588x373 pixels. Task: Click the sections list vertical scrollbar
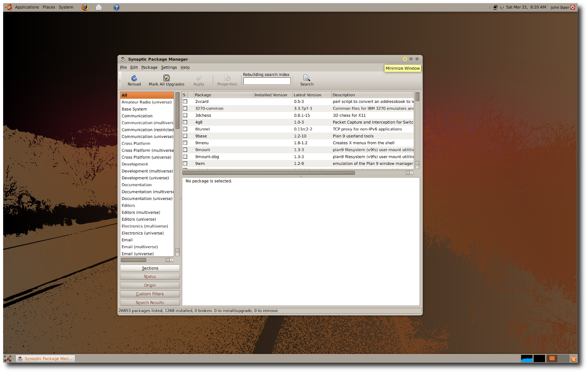pos(177,111)
